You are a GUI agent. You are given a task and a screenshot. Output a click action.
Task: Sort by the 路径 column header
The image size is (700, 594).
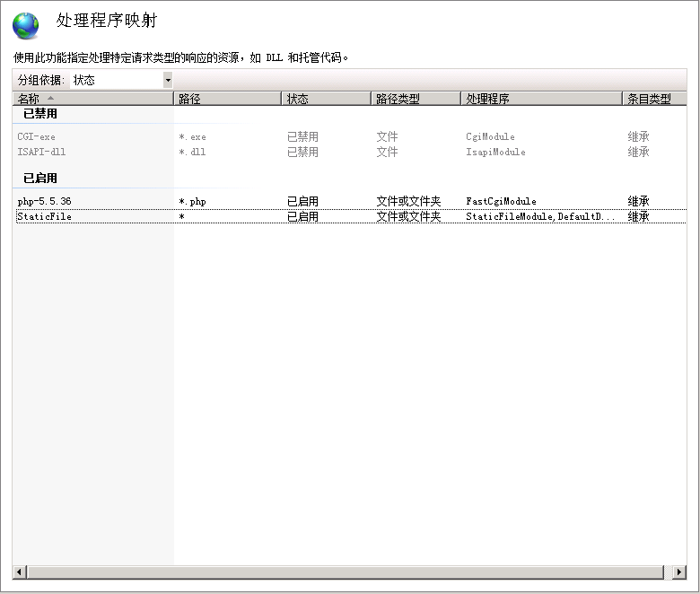[x=189, y=99]
